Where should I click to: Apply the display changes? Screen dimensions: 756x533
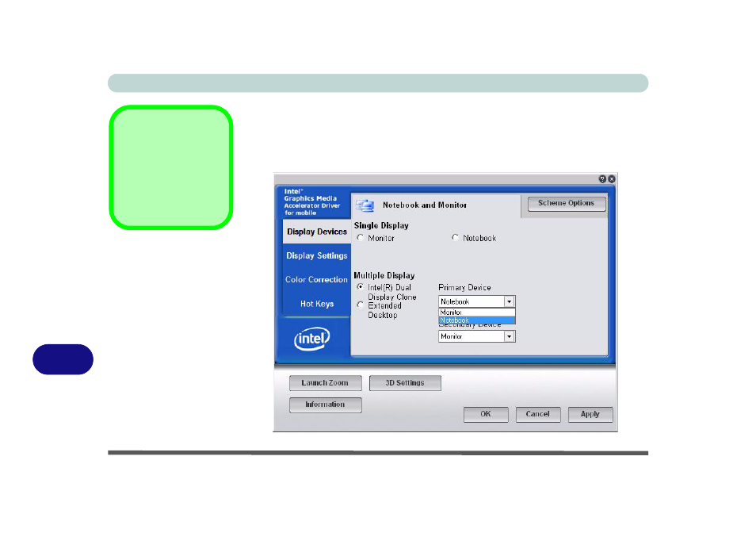click(590, 414)
